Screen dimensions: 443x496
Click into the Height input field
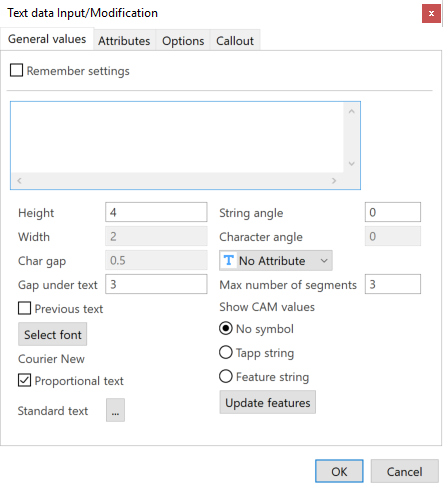tap(156, 212)
